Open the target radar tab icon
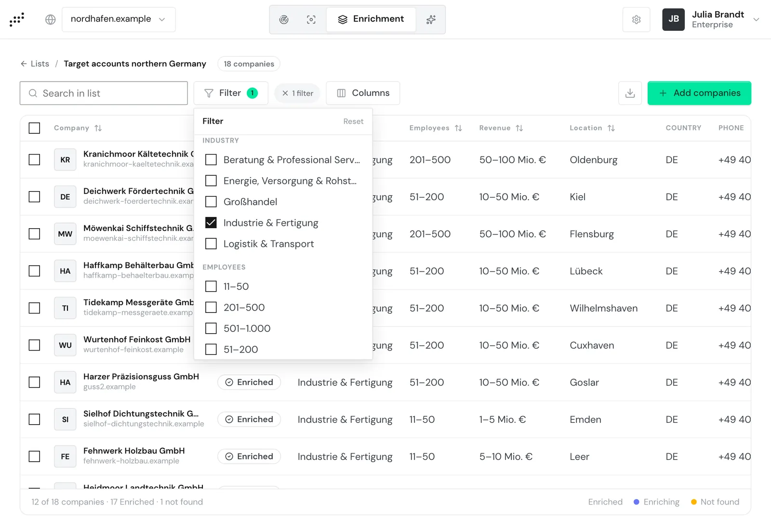This screenshot has height=532, width=771. click(x=284, y=19)
